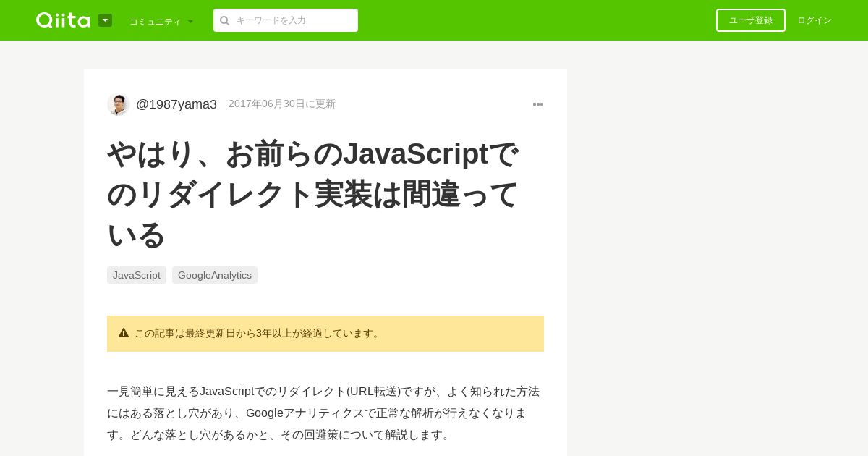This screenshot has height=456, width=868.
Task: Open the author avatar of 1987yama3
Action: tap(119, 104)
